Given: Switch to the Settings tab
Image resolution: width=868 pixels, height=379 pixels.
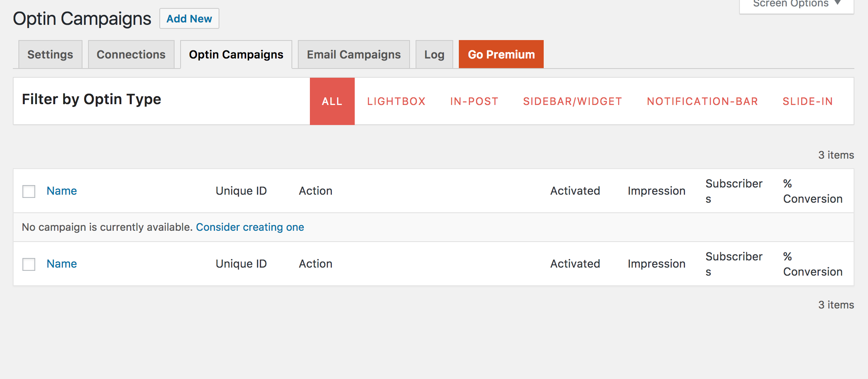Looking at the screenshot, I should pos(50,54).
